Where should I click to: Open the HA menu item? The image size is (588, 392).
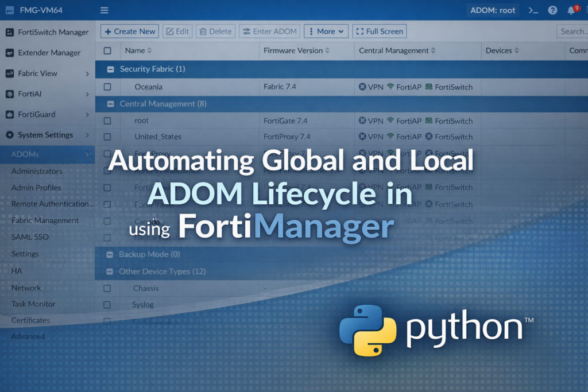[x=17, y=271]
